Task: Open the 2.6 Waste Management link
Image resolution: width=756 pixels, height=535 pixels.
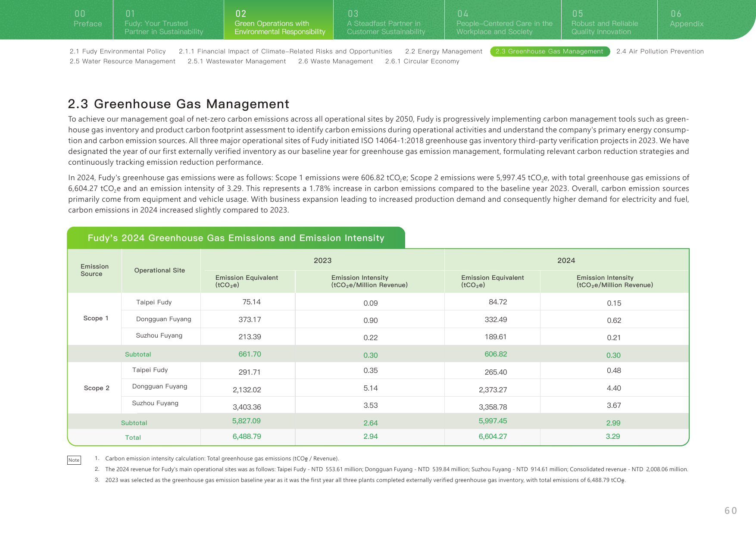Action: 335,61
